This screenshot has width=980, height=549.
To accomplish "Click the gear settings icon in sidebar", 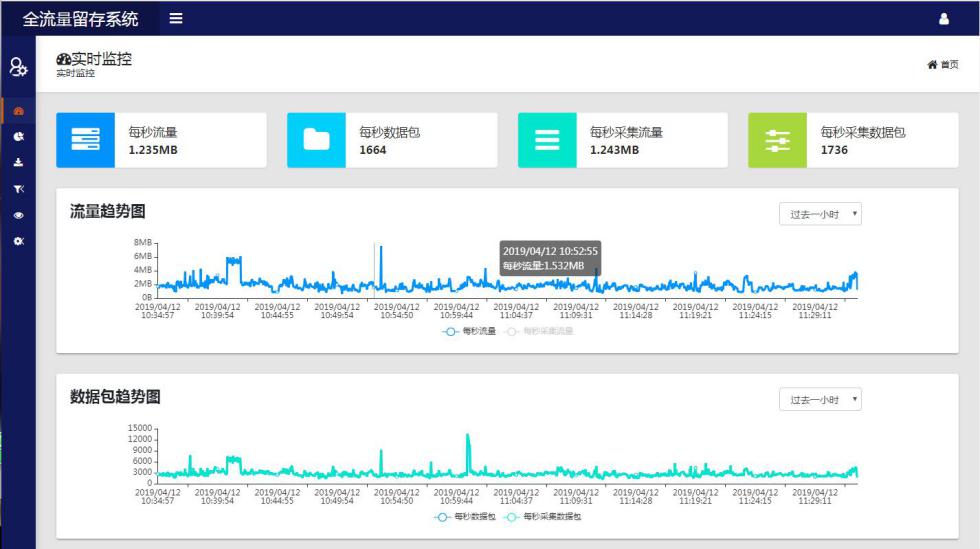I will tap(18, 242).
